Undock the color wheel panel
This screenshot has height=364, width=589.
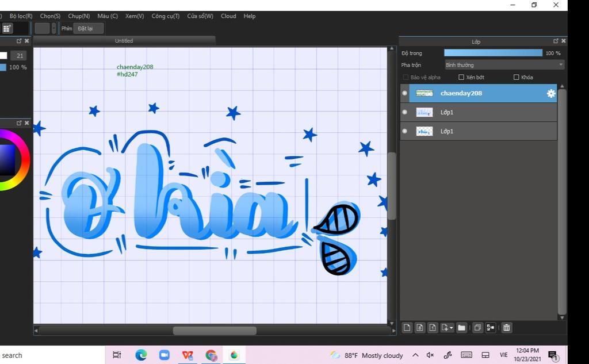point(19,123)
